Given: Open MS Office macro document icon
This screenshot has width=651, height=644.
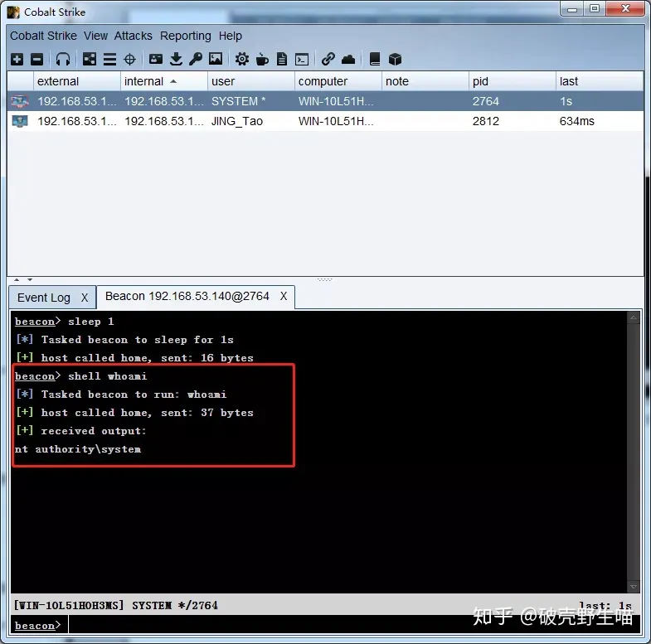Looking at the screenshot, I should coord(282,60).
